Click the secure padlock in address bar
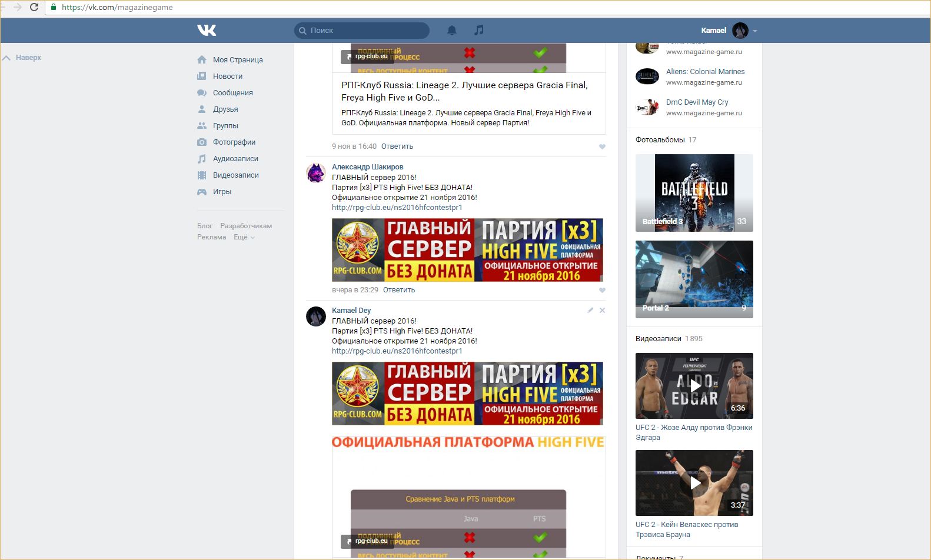The image size is (931, 560). tap(54, 8)
